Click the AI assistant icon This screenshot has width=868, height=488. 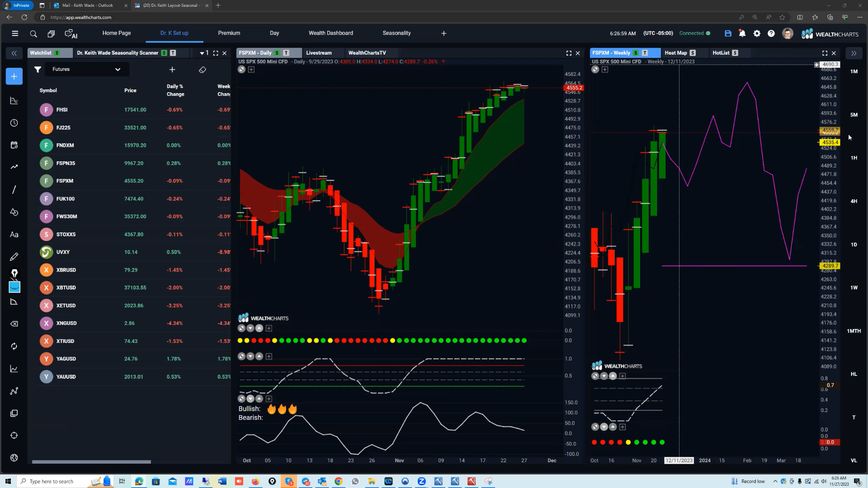click(71, 34)
